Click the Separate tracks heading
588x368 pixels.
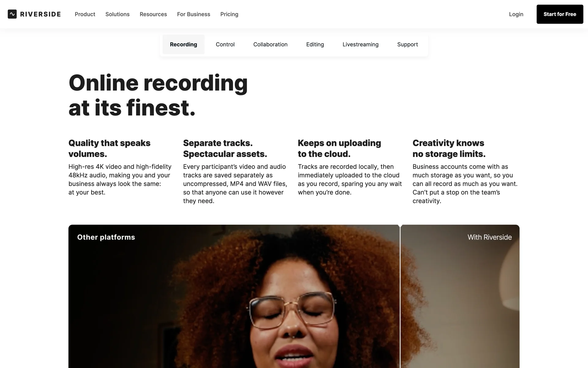225,148
